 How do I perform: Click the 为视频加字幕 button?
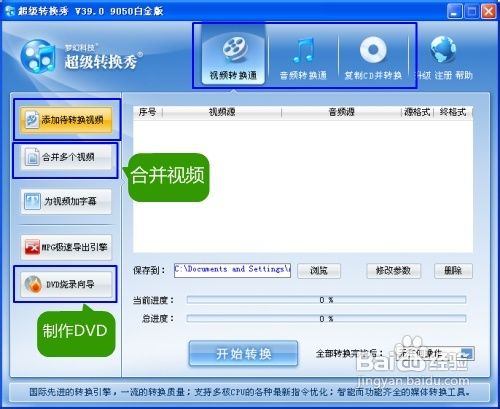[x=66, y=201]
